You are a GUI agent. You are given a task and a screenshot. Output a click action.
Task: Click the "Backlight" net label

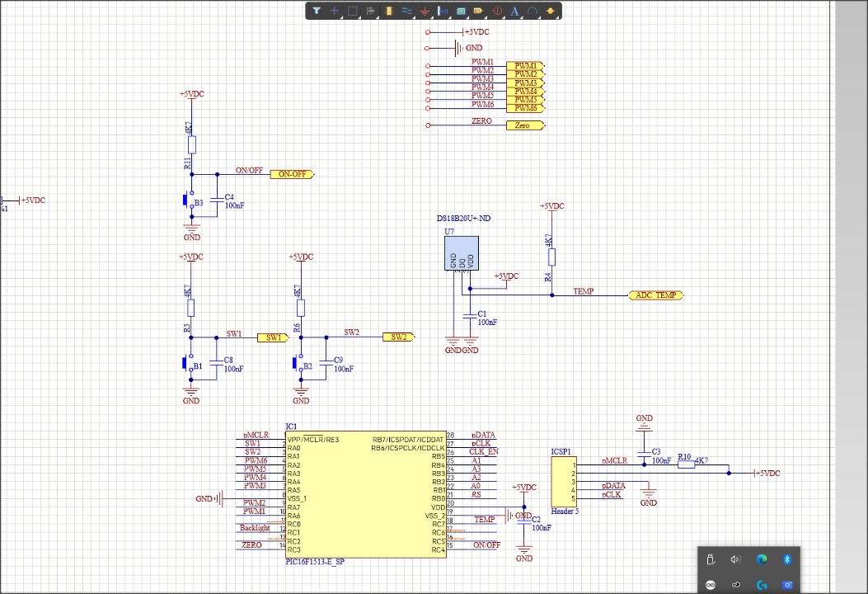[x=255, y=528]
